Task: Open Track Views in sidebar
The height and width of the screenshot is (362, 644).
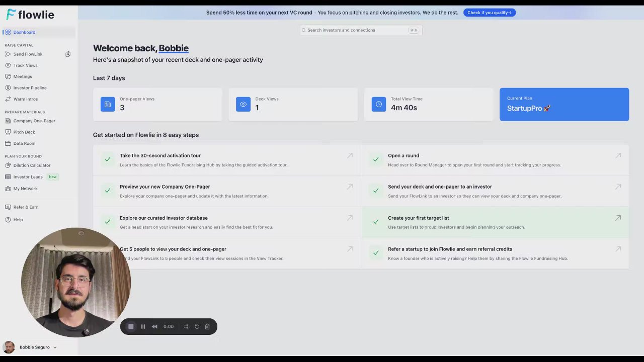Action: coord(25,65)
